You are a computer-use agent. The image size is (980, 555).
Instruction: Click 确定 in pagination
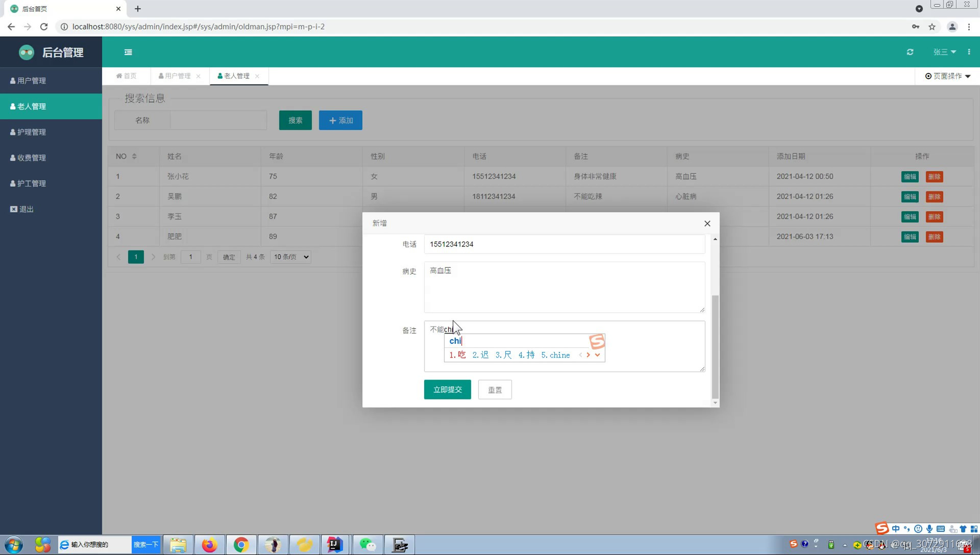tap(229, 257)
